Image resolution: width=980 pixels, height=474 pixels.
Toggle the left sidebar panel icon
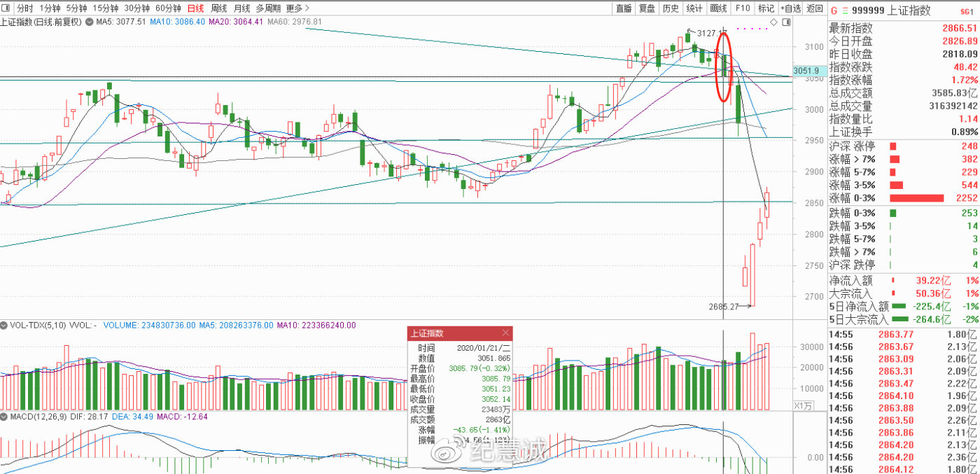point(6,8)
